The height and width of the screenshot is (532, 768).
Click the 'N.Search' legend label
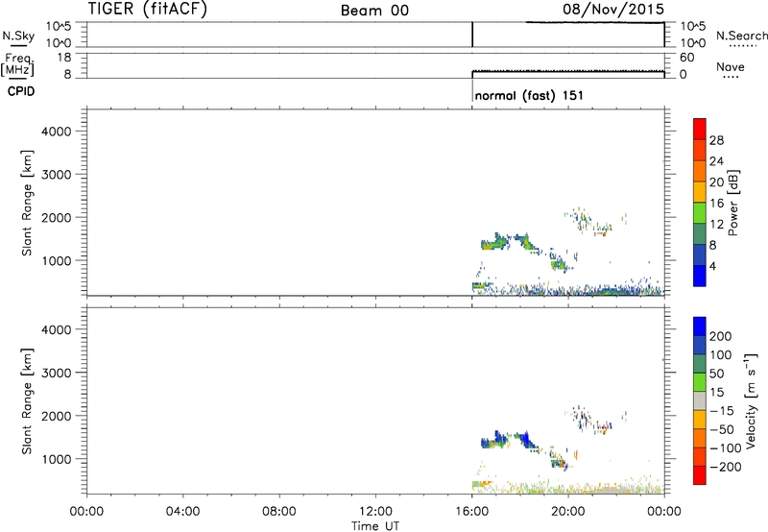tap(741, 36)
